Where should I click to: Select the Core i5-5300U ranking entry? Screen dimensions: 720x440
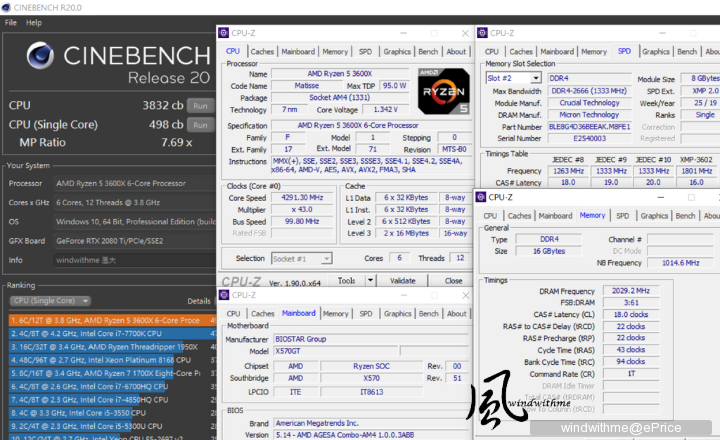click(112, 426)
